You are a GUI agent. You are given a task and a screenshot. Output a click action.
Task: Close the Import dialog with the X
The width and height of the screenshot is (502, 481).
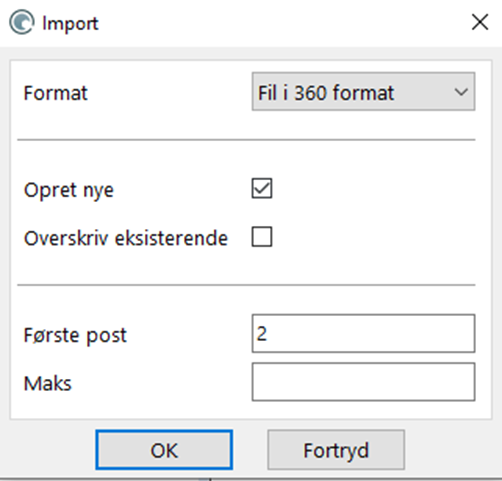click(480, 22)
